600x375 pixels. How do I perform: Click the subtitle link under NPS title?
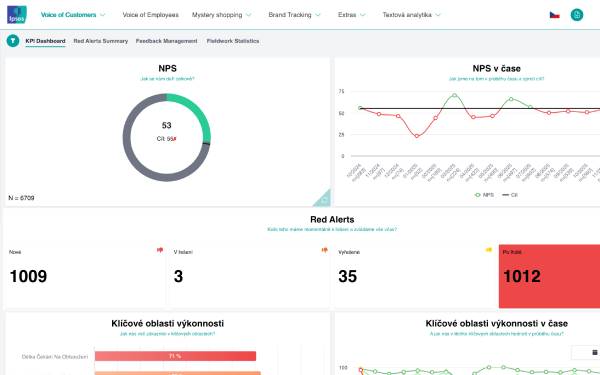point(167,79)
